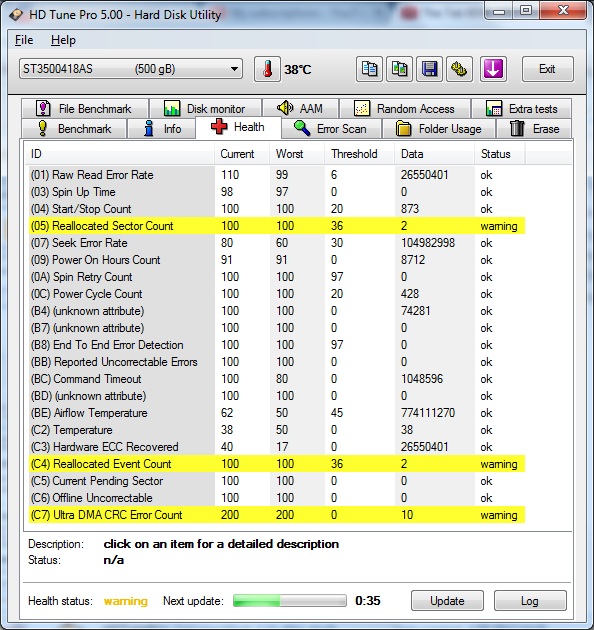594x630 pixels.
Task: Select the (0C) Power Cycle Count row
Action: coord(277,294)
